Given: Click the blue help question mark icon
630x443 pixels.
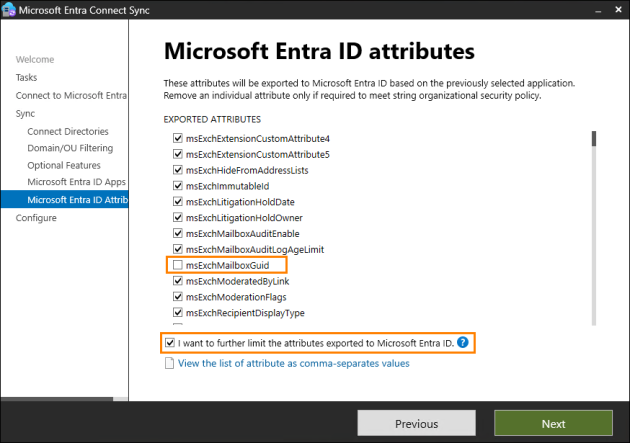Looking at the screenshot, I should coord(463,343).
